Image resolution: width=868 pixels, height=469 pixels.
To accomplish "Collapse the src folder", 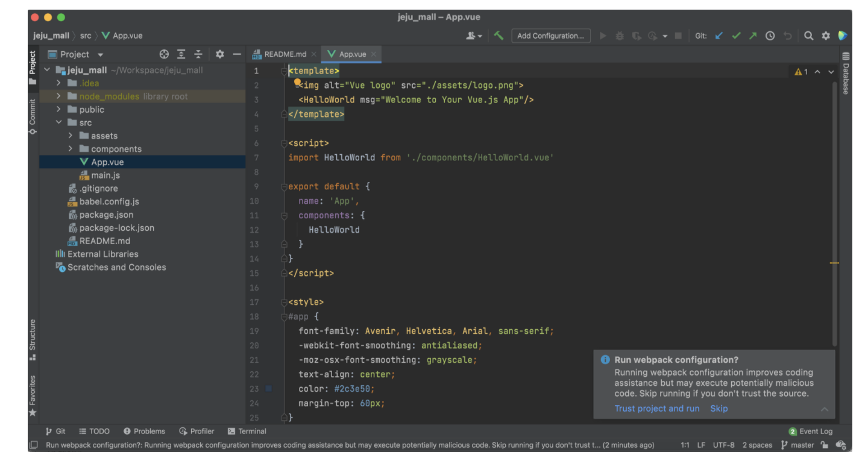I will tap(58, 122).
